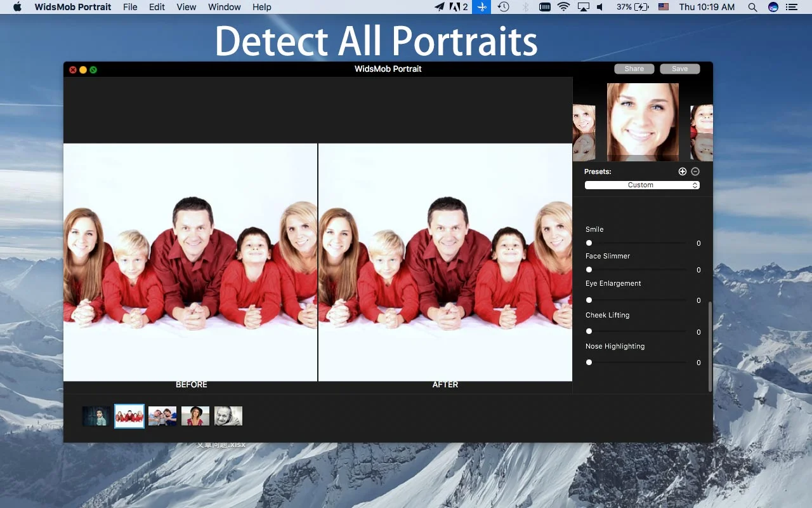
Task: Adjust the Eye Enlargement slider
Action: 589,300
